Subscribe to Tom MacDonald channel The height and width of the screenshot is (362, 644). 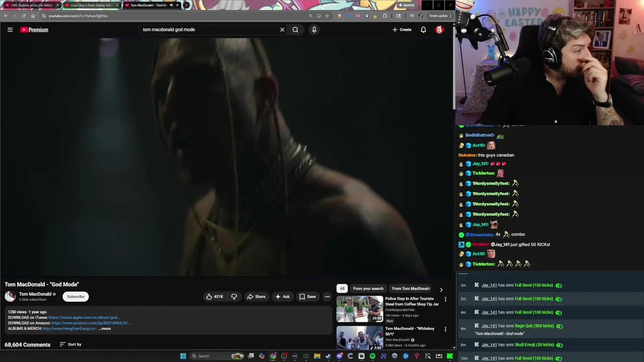coord(75,297)
